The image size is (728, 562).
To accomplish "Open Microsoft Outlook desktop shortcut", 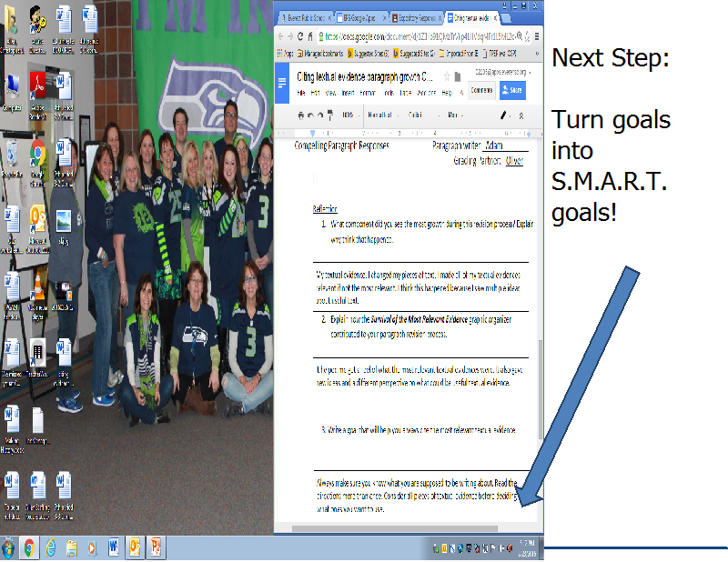I will (37, 230).
